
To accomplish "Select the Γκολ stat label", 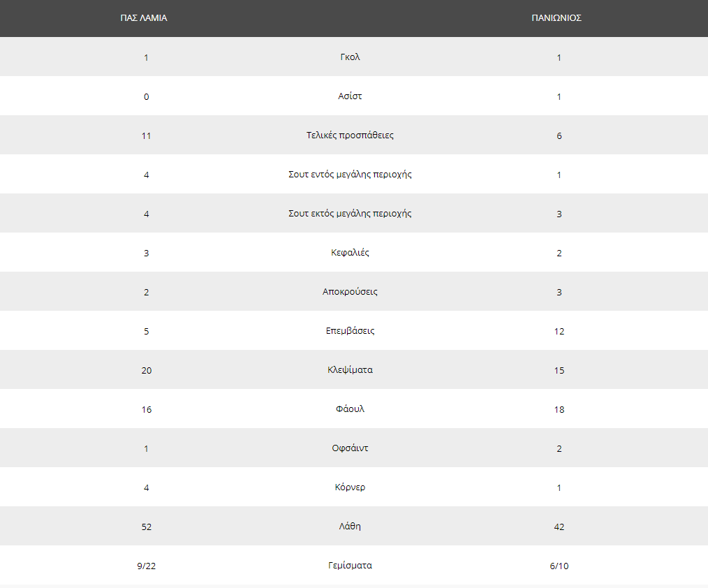I will [350, 57].
